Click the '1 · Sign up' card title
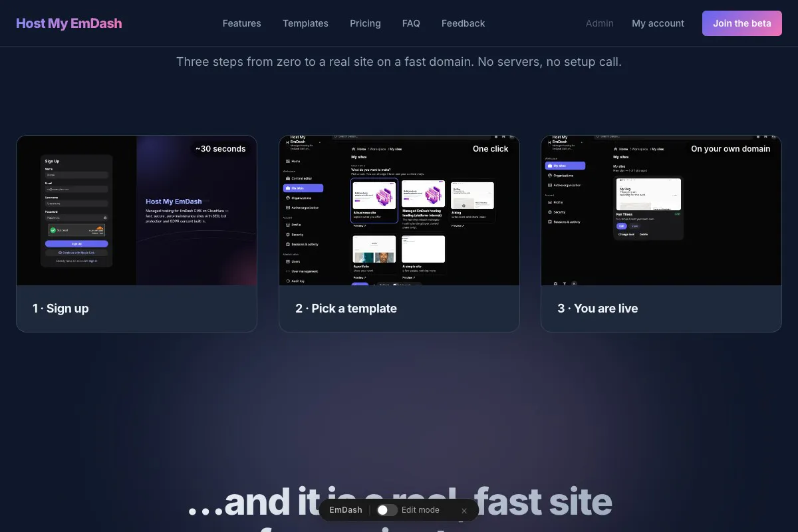 [x=61, y=309]
